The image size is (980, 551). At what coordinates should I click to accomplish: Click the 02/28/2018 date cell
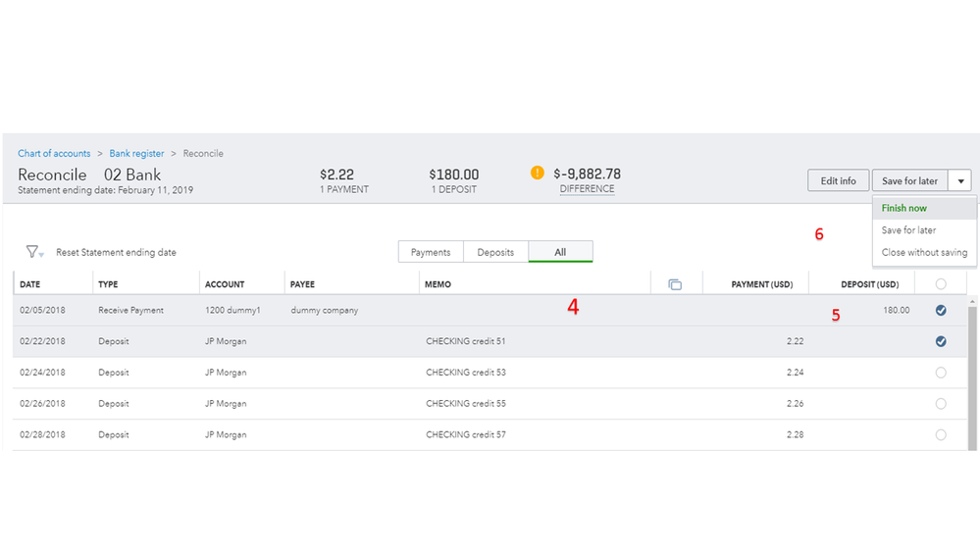point(42,434)
